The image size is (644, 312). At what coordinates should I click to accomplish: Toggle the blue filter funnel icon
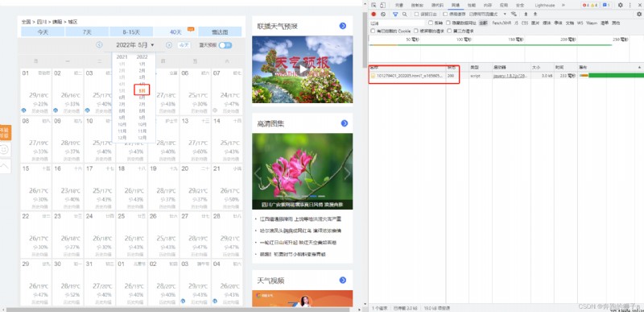point(395,14)
